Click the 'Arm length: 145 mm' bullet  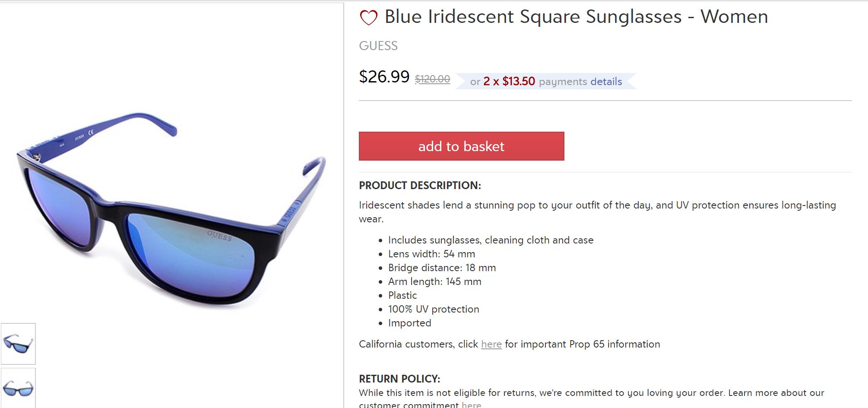click(x=434, y=281)
